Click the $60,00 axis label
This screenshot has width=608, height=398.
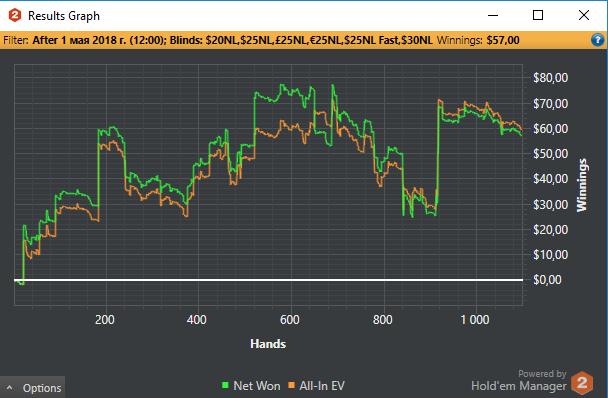click(551, 128)
